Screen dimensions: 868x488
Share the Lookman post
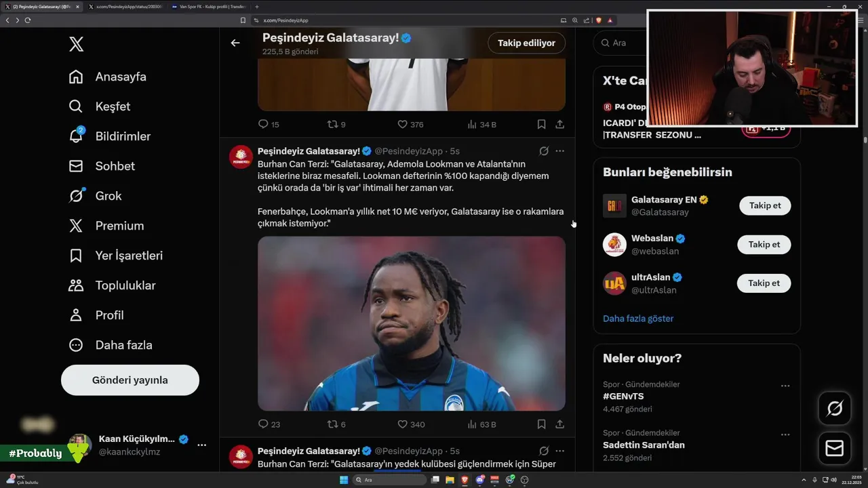click(559, 424)
